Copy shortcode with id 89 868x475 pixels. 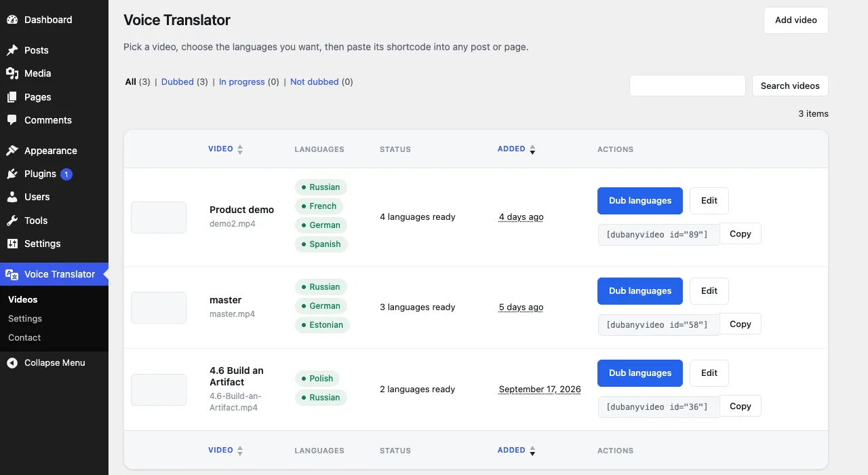tap(741, 234)
